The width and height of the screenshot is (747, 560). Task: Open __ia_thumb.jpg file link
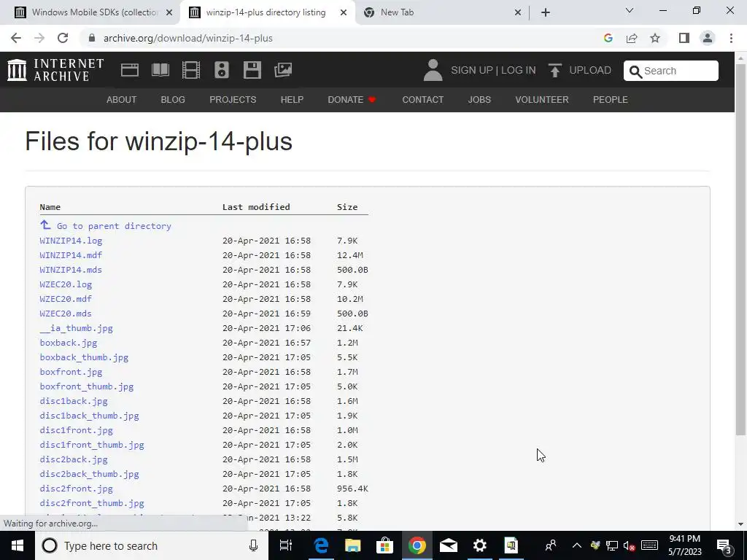76,328
